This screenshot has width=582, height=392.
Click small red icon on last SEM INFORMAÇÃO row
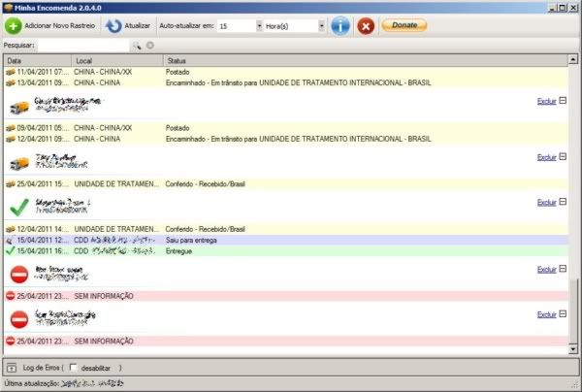[x=11, y=341]
